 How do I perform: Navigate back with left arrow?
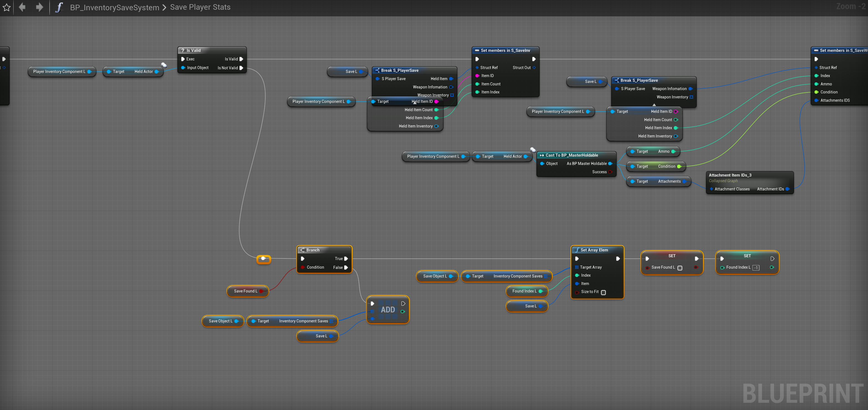[22, 7]
